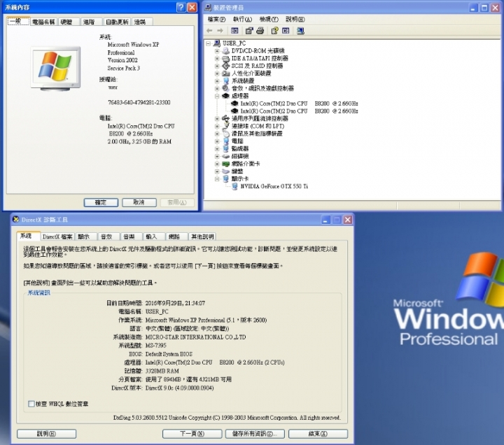The height and width of the screenshot is (445, 504).
Task: Expand the DVD/CD-ROM 光碟機 node
Action: click(x=217, y=51)
